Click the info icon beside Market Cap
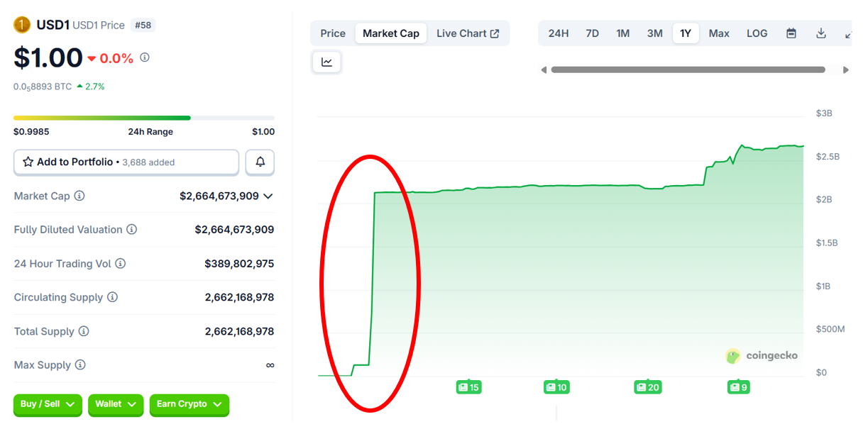This screenshot has height=429, width=868. [x=79, y=196]
